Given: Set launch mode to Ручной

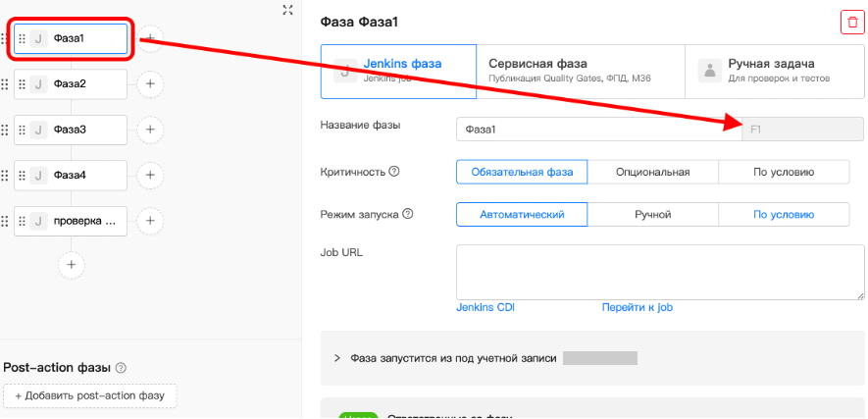Looking at the screenshot, I should pyautogui.click(x=652, y=214).
